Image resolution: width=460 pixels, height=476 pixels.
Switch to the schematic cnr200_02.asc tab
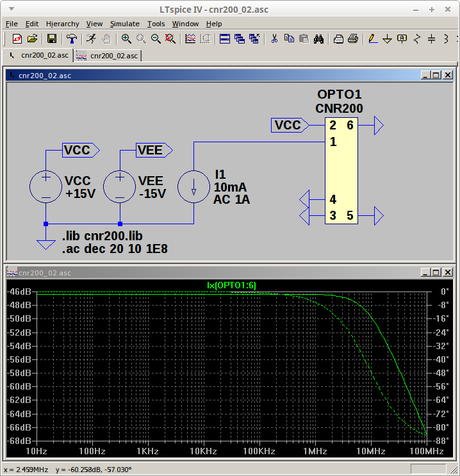38,55
